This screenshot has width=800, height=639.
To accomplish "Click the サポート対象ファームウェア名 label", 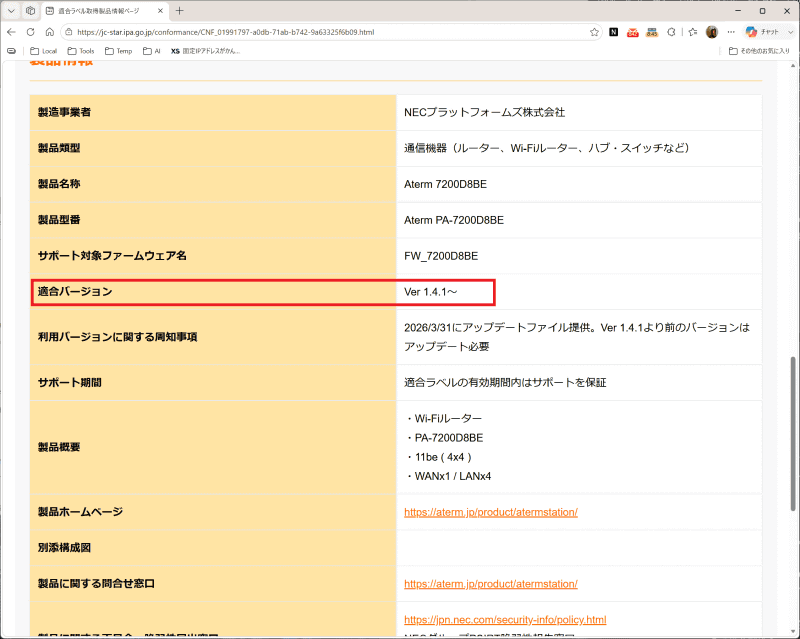I will 112,256.
